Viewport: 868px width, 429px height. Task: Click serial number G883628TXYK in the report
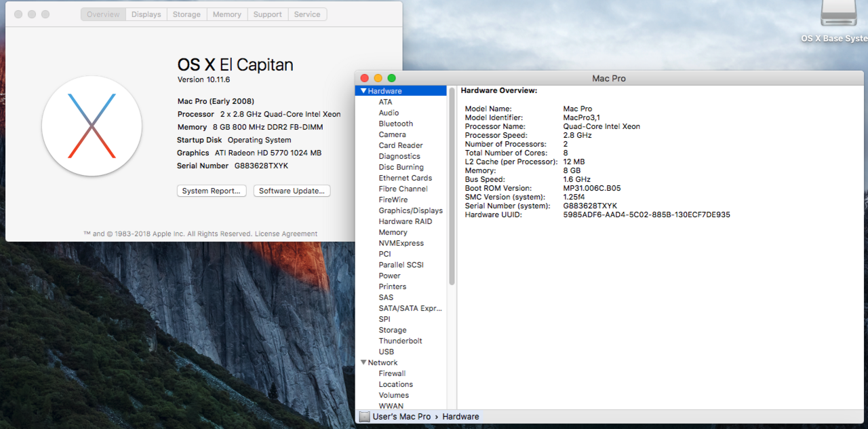(x=591, y=206)
